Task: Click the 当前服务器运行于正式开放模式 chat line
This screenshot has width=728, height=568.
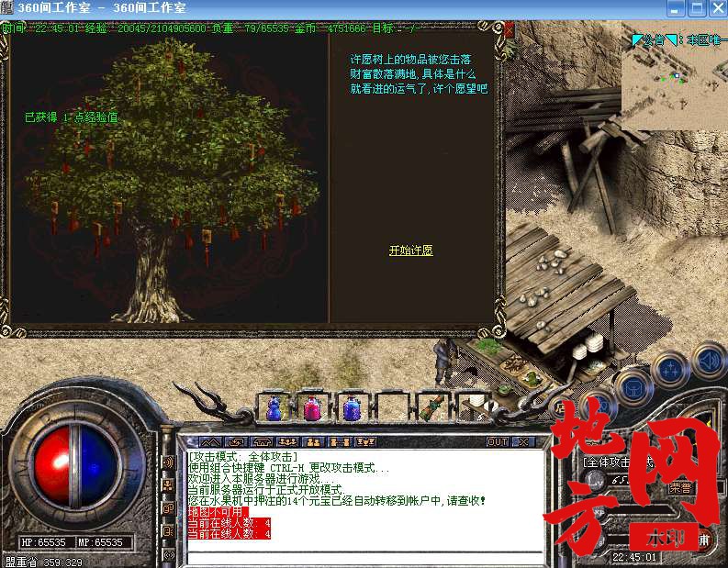Action: pos(266,490)
